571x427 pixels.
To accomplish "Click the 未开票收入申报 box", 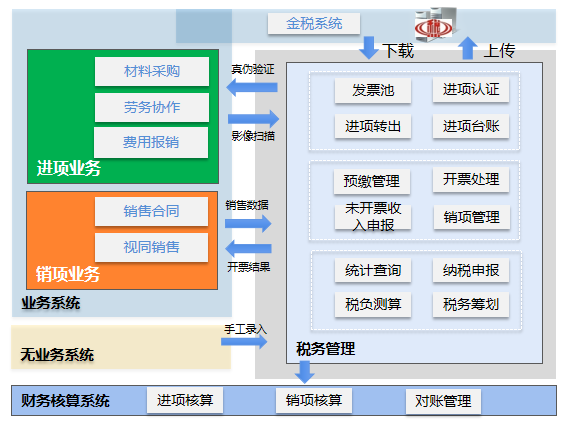I will (x=373, y=217).
